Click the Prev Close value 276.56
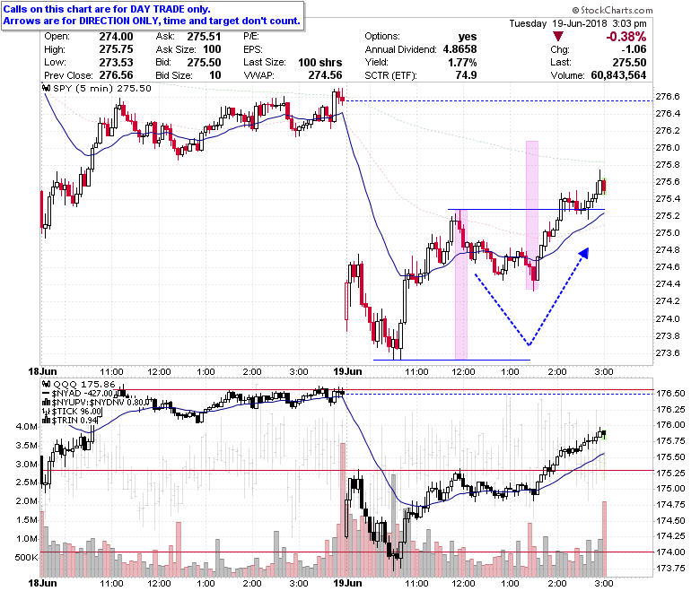 [116, 75]
